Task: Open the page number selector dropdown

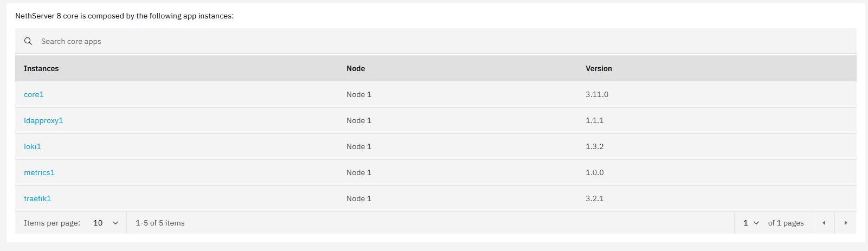Action: point(751,223)
